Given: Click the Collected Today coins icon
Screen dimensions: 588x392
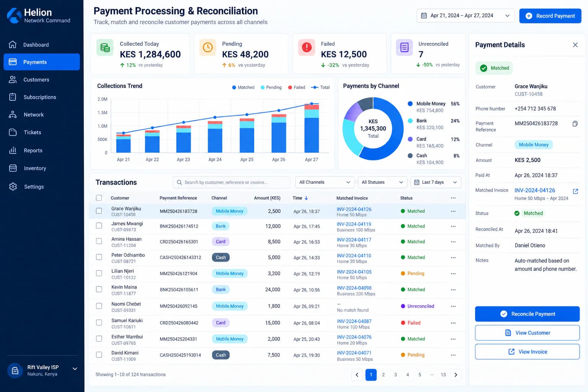Looking at the screenshot, I should pos(105,47).
